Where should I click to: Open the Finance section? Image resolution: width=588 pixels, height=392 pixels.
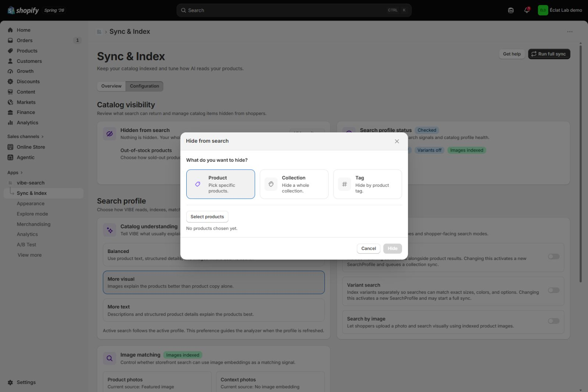(26, 112)
